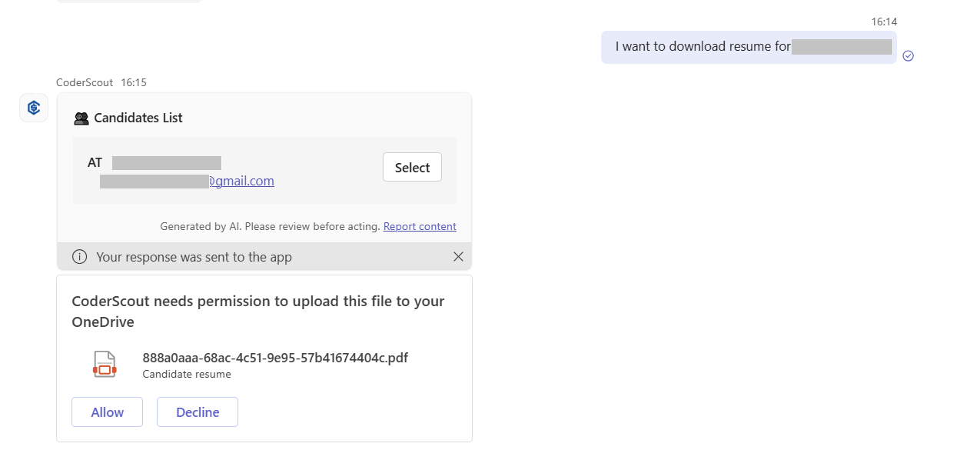Allow CoderScout to upload to OneDrive
Image resolution: width=980 pixels, height=450 pixels.
click(x=107, y=412)
